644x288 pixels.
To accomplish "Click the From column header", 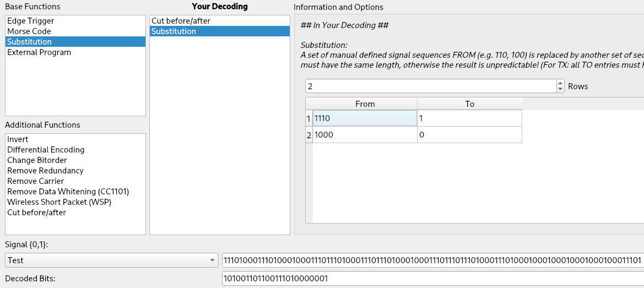I will tap(364, 104).
